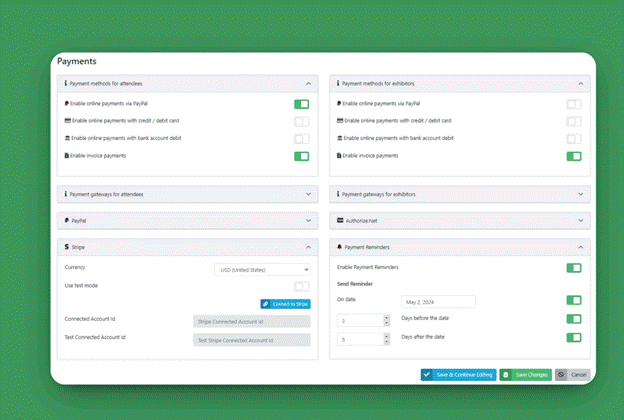Enable exhibitor credit / debit card payments
This screenshot has width=624, height=420.
[573, 121]
